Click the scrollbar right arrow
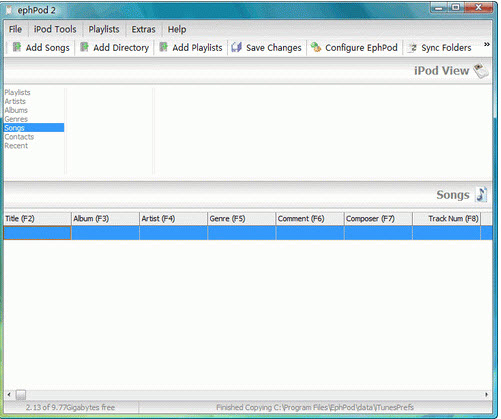501x419 pixels. coord(487,395)
